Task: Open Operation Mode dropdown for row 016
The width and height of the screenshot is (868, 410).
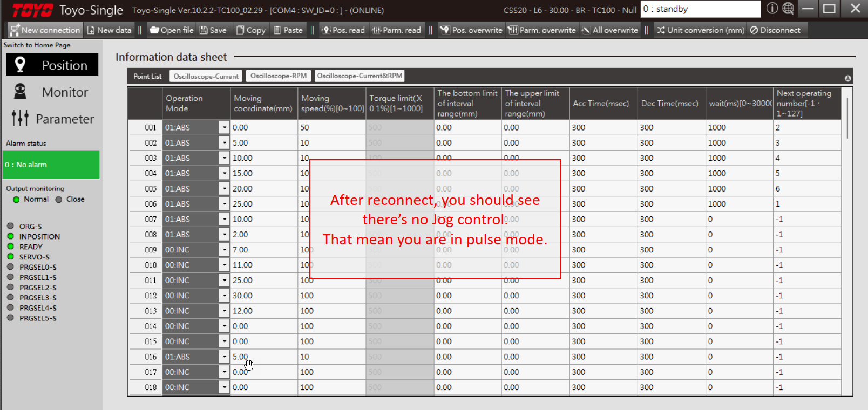Action: (x=225, y=357)
